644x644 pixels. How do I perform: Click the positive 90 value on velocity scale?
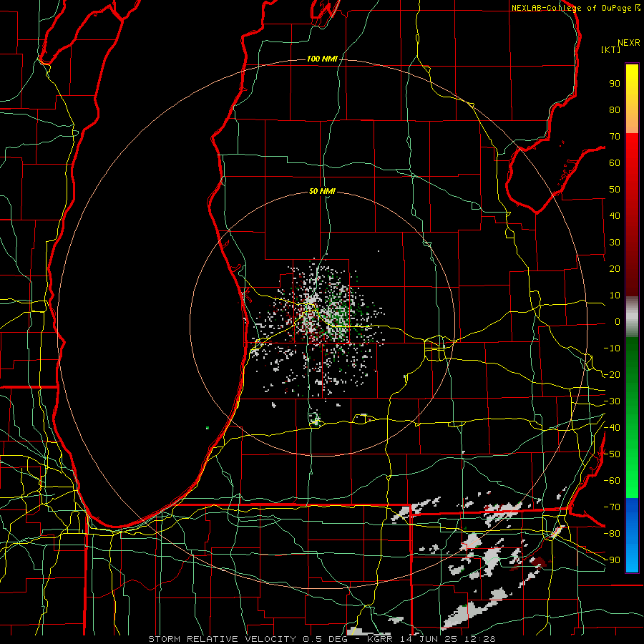click(x=615, y=84)
